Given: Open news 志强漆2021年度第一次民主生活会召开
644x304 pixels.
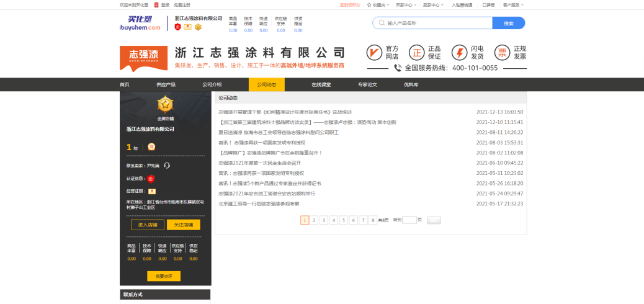Looking at the screenshot, I should click(x=259, y=163).
